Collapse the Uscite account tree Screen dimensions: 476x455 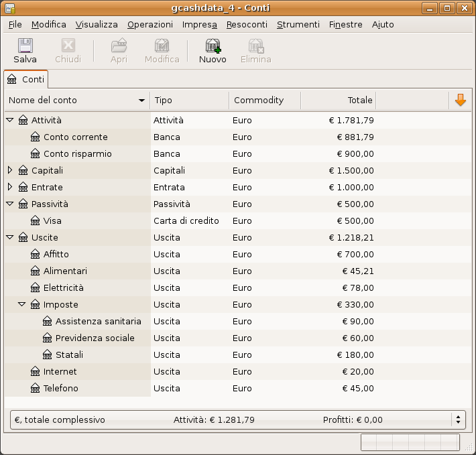10,237
